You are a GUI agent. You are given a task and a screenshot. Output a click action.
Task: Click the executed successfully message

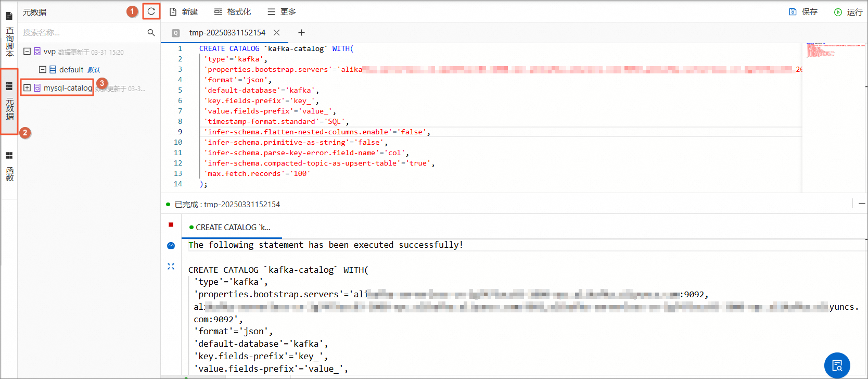tap(326, 245)
